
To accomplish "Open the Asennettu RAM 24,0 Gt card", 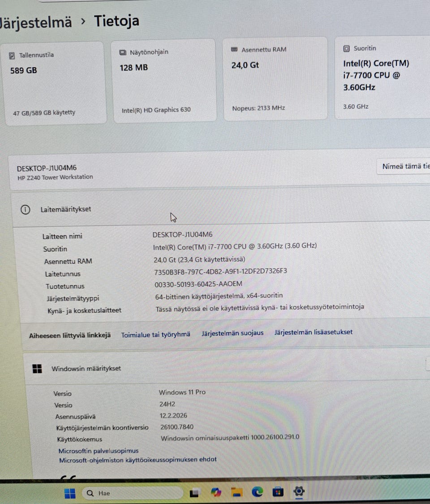I will (275, 79).
